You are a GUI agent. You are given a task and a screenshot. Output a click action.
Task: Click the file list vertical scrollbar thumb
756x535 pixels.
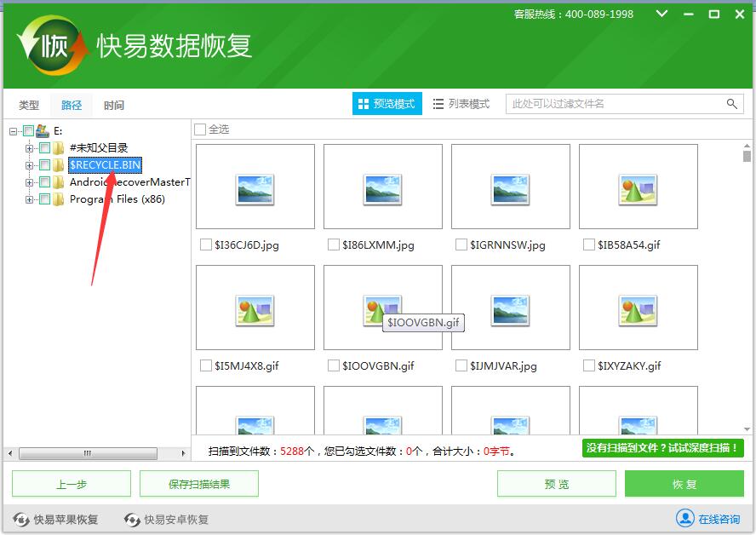point(747,156)
